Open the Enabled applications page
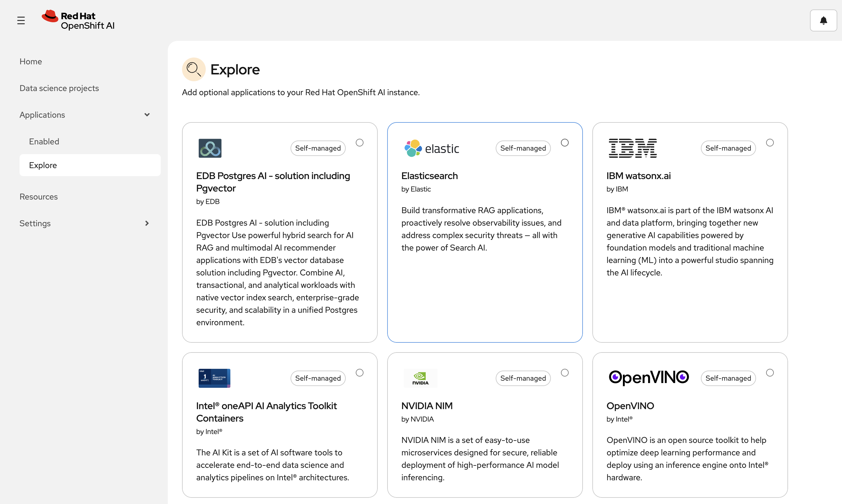842x504 pixels. pyautogui.click(x=44, y=141)
